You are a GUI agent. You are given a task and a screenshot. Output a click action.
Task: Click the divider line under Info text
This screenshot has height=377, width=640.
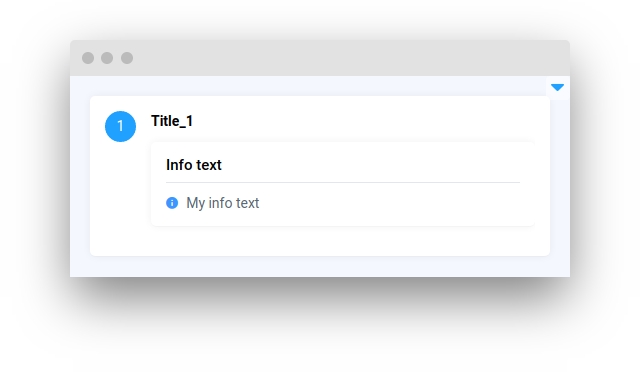point(343,182)
